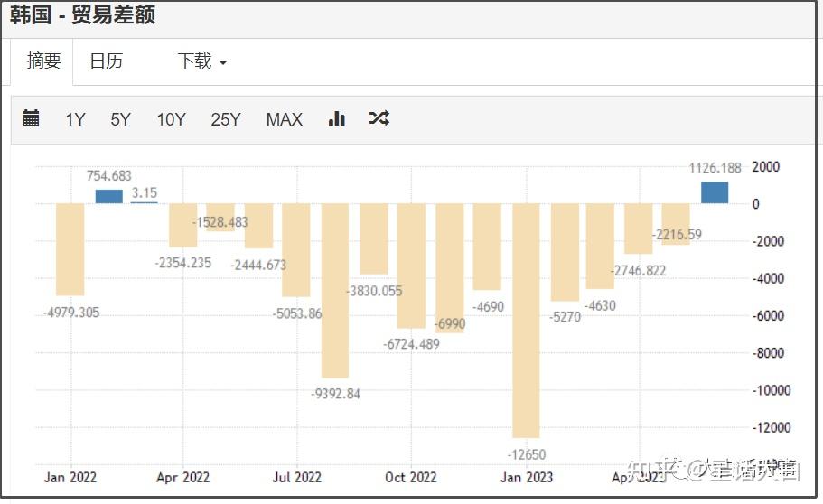Click the -4690 bar
Image resolution: width=823 pixels, height=504 pixels.
[487, 247]
